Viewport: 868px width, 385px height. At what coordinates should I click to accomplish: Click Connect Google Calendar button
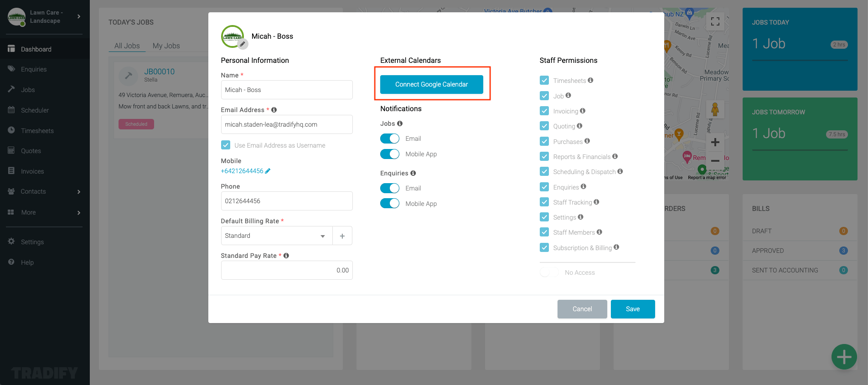pyautogui.click(x=432, y=84)
